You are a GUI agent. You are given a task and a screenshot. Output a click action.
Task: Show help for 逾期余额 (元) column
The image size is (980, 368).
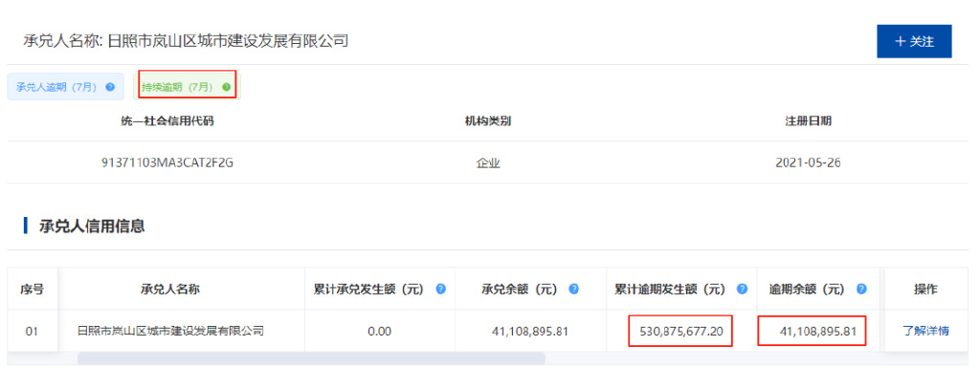tap(861, 290)
